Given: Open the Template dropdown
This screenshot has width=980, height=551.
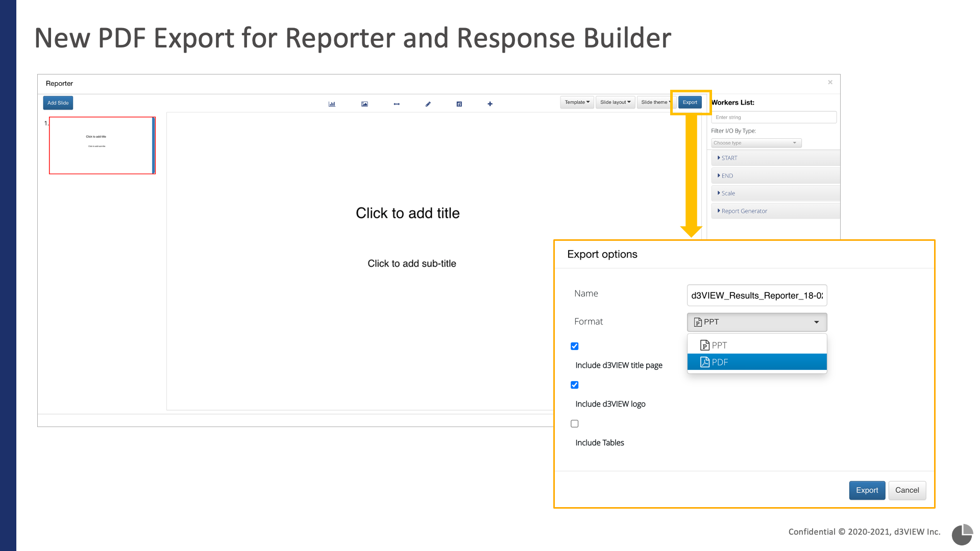Looking at the screenshot, I should click(577, 103).
